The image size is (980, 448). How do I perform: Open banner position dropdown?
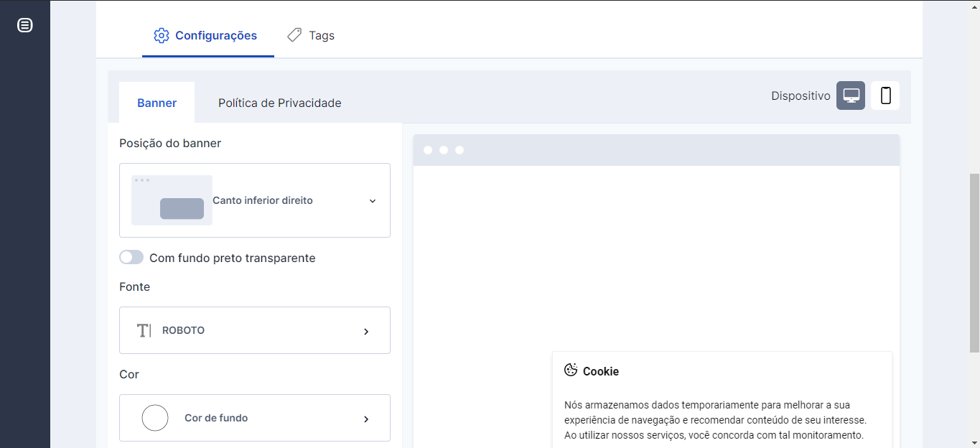[x=255, y=200]
